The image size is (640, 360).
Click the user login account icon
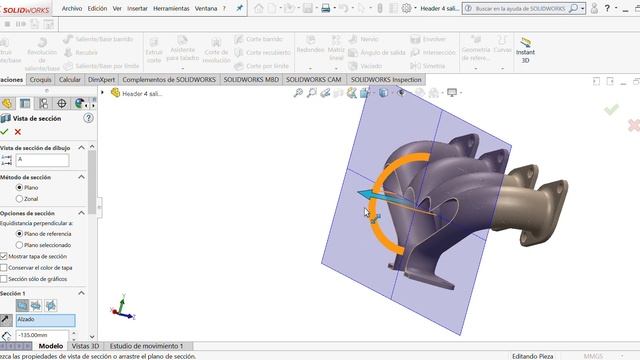594,8
